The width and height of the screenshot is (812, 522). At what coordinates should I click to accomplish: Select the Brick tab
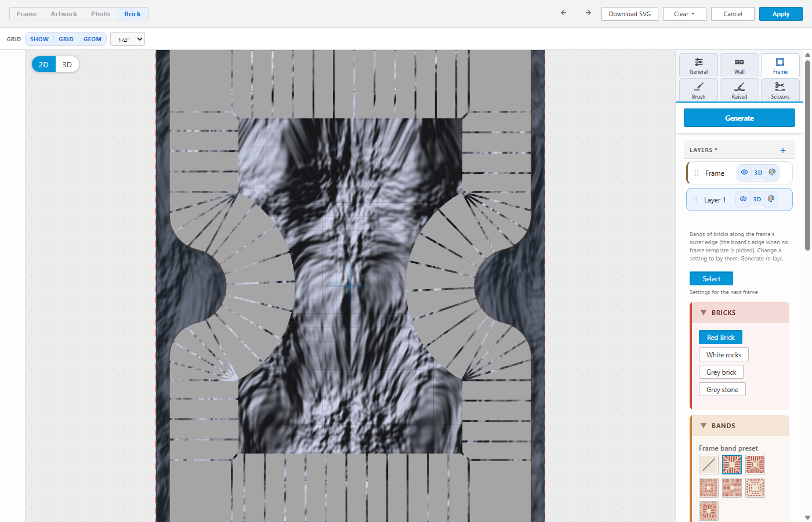(x=132, y=14)
